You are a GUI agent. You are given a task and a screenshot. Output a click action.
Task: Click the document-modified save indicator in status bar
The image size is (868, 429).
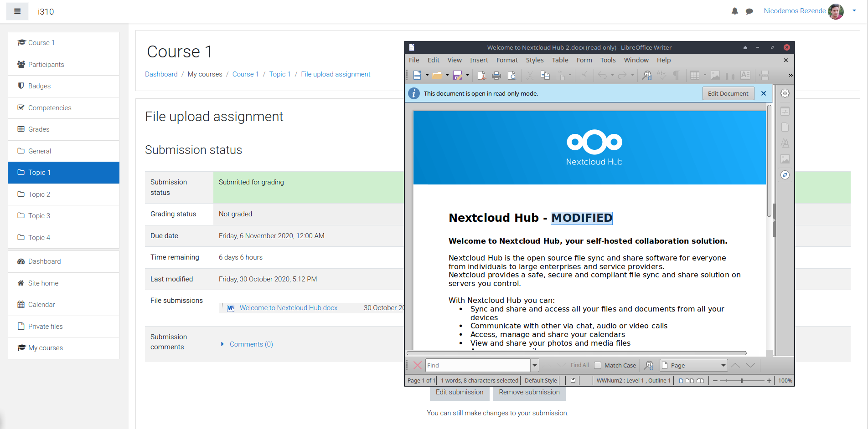click(573, 380)
